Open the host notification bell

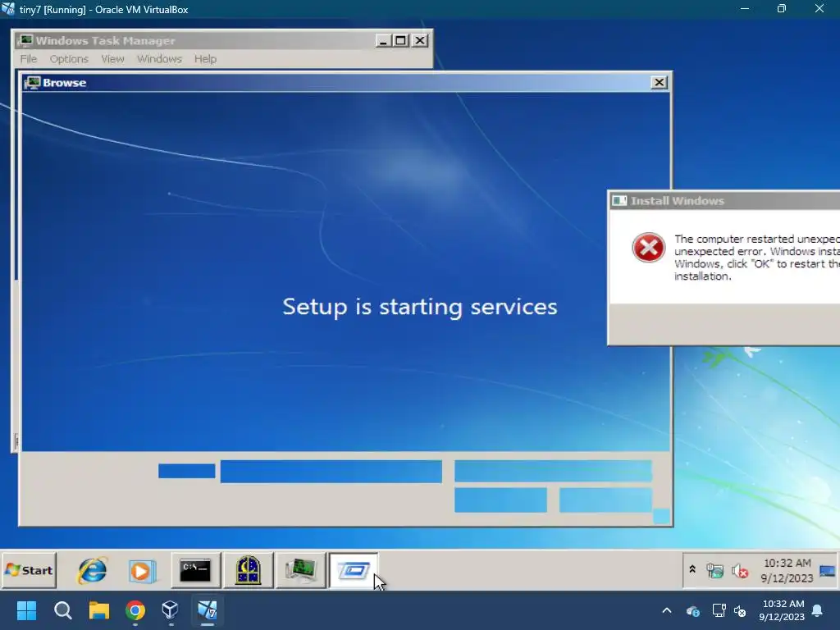[818, 610]
